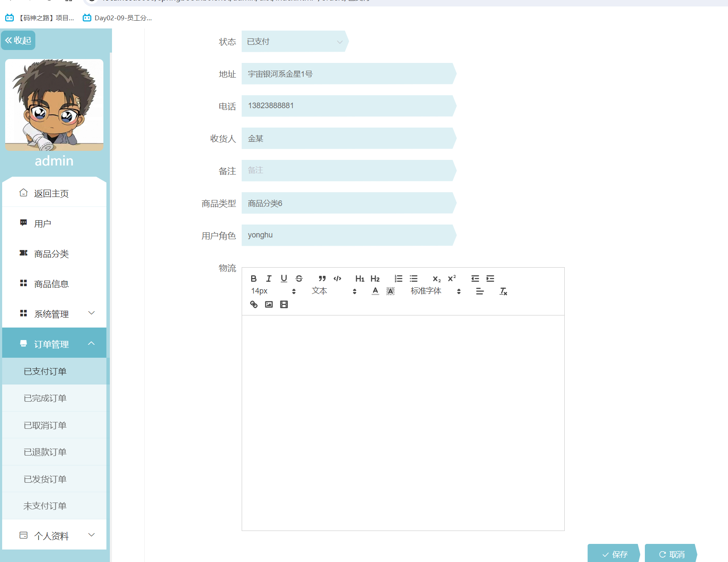Open the 【码神之路】项目 bookmark
Screen dimensions: 728x562
[x=40, y=18]
